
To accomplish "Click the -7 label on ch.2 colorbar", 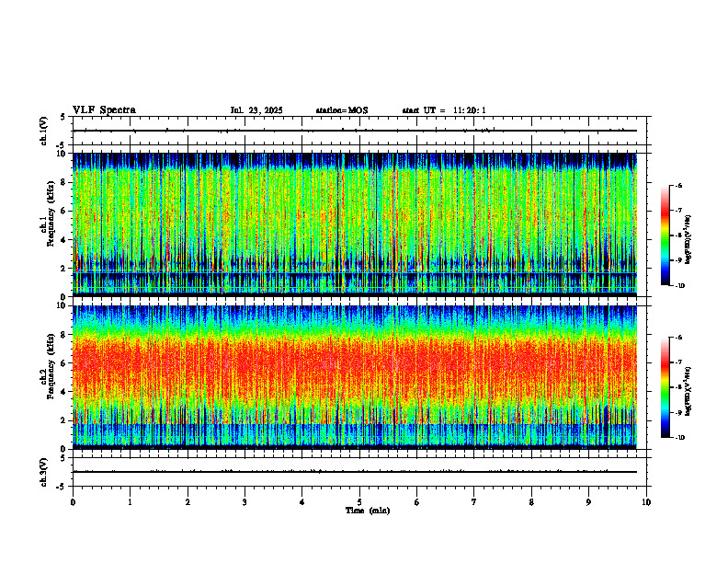I will point(678,362).
